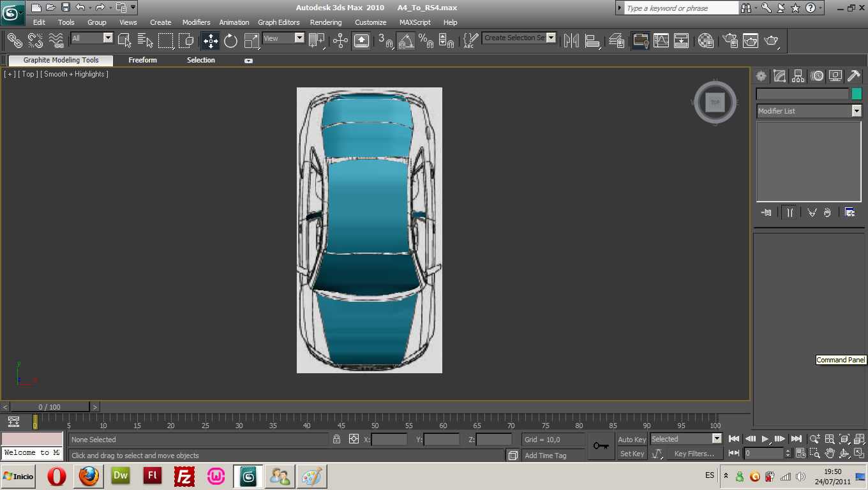Screen dimensions: 868x490
Task: Open the selection filter 'All' dropdown
Action: click(x=108, y=38)
